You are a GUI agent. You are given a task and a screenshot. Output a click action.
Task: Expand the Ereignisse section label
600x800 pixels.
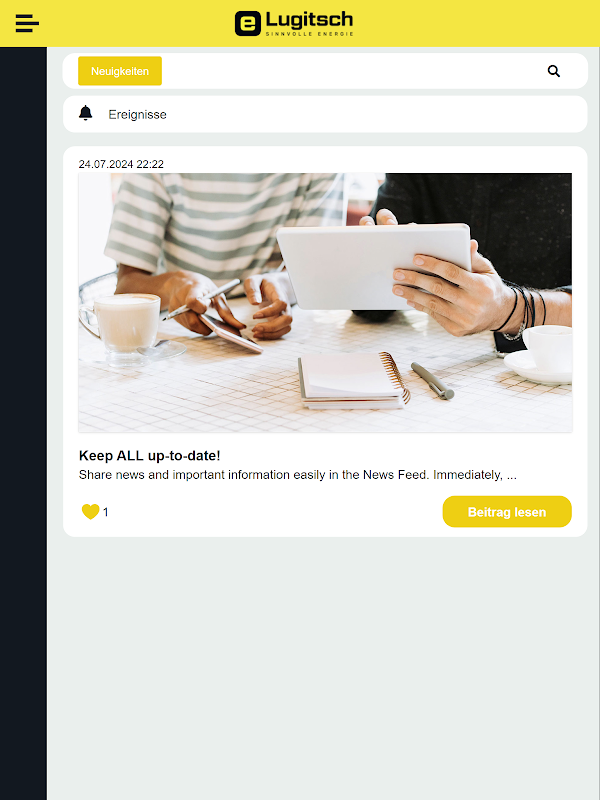[x=137, y=114]
